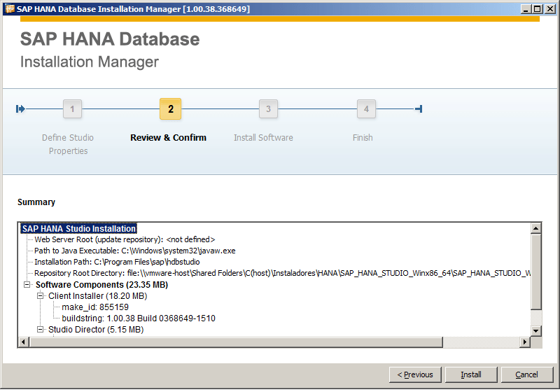Collapse the Software Components tree node
This screenshot has height=392, width=560.
pos(27,285)
